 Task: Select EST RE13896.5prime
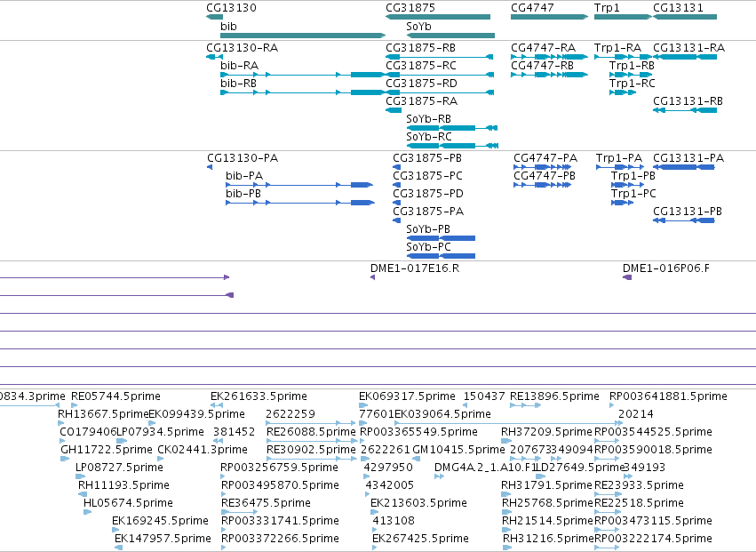[x=526, y=405]
